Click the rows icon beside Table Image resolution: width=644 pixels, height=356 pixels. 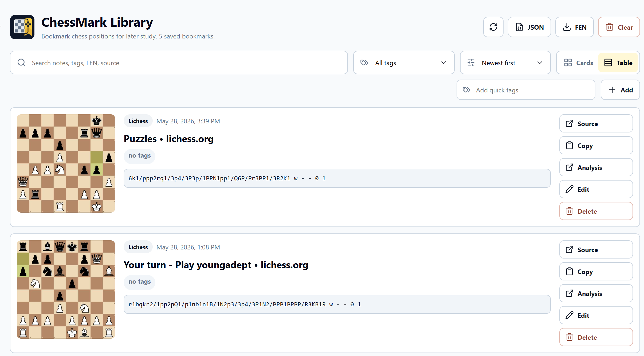click(x=608, y=63)
